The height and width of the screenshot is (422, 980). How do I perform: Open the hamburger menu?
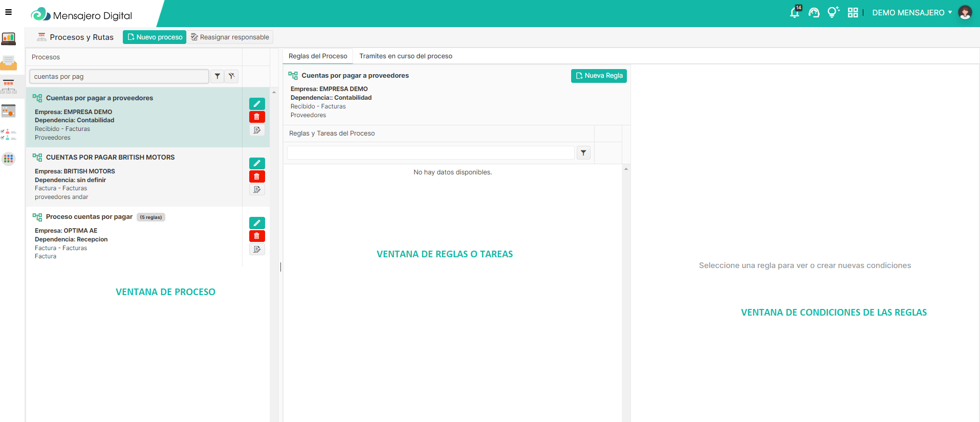(8, 12)
